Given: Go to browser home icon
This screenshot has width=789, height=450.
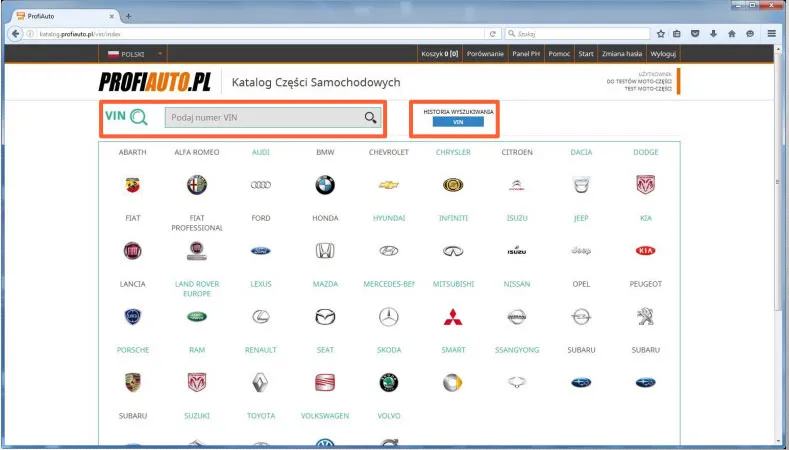Looking at the screenshot, I should [732, 34].
